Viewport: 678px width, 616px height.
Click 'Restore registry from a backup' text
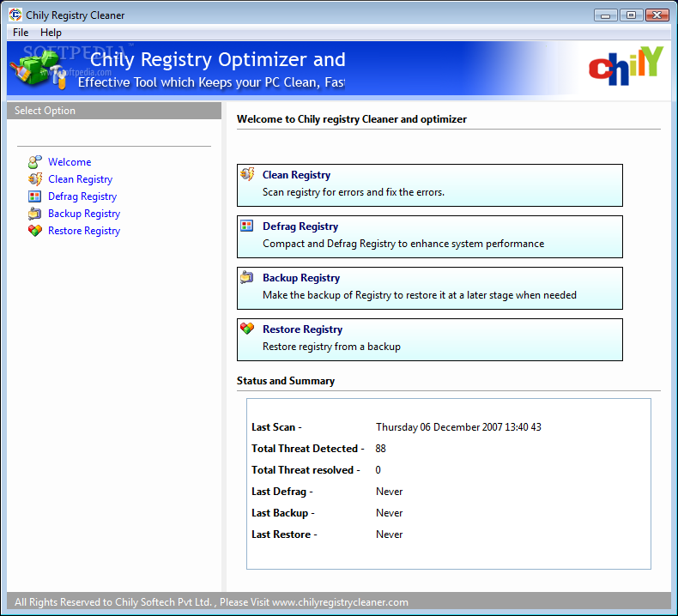pyautogui.click(x=331, y=347)
